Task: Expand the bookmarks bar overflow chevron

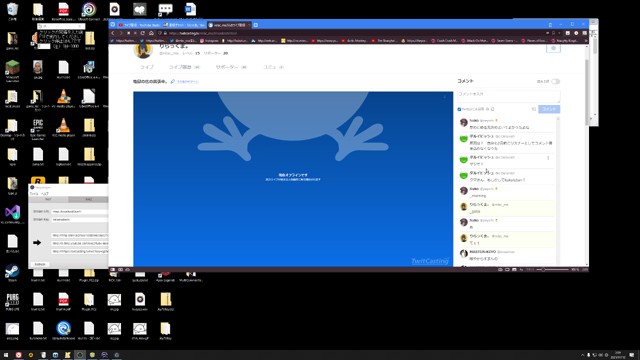Action: 586,41
